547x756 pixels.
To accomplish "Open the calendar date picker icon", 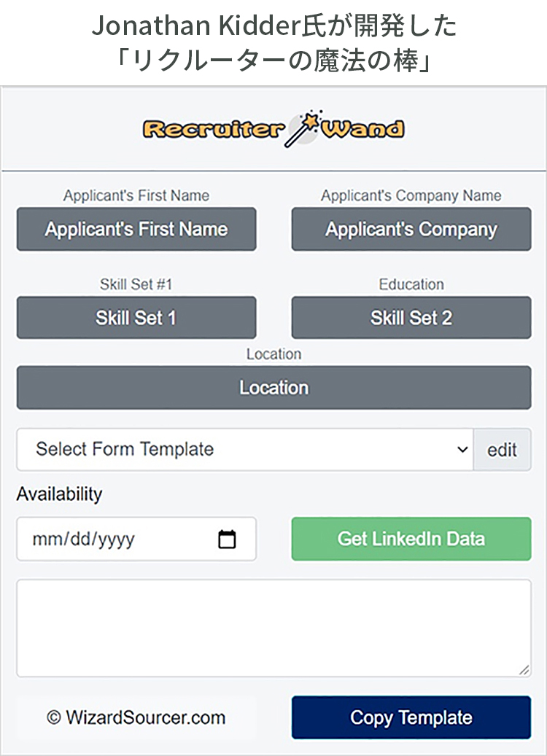I will (x=228, y=539).
